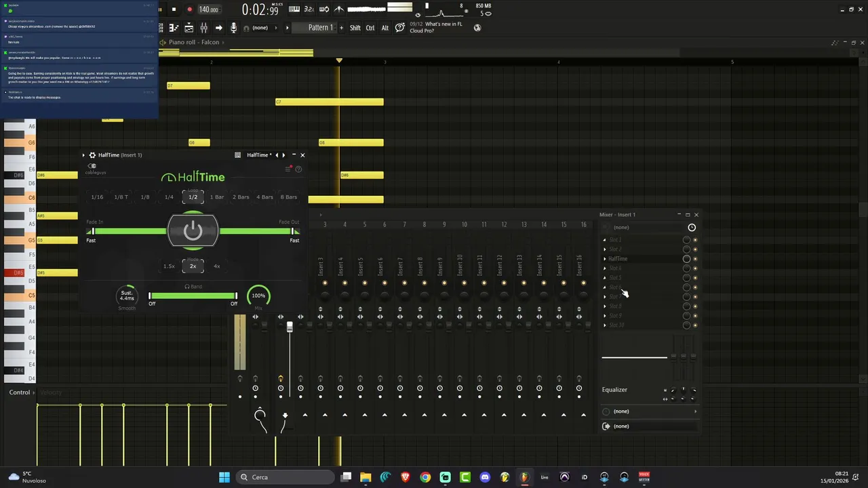The image size is (868, 488).
Task: Click the Band range slider bar
Action: (x=193, y=296)
